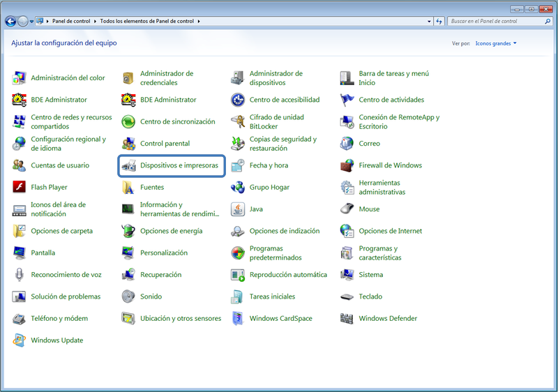Viewport: 558px width, 392px height.
Task: Open the Copias de seguridad y restauración icon
Action: click(x=237, y=144)
